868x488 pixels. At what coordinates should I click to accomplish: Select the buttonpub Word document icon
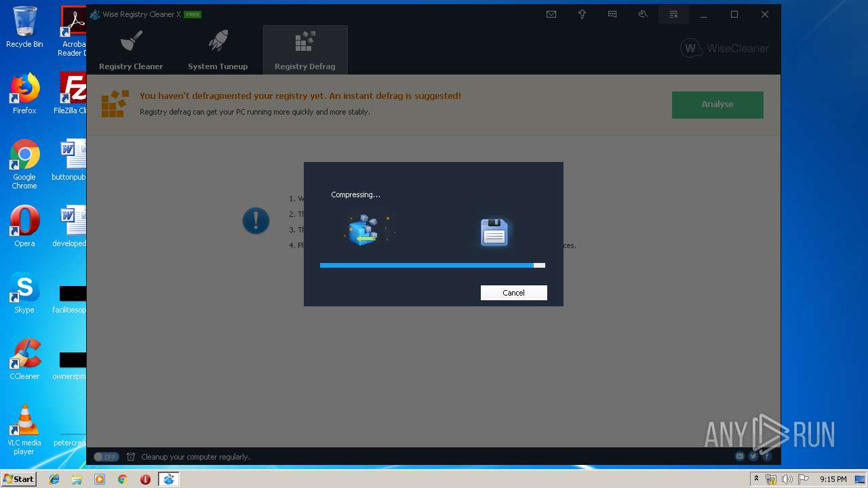[x=71, y=160]
